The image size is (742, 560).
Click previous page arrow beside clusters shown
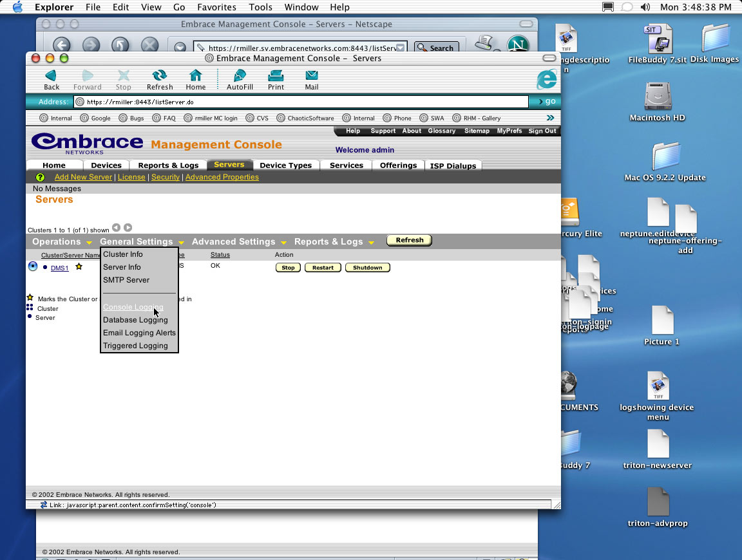pos(116,227)
